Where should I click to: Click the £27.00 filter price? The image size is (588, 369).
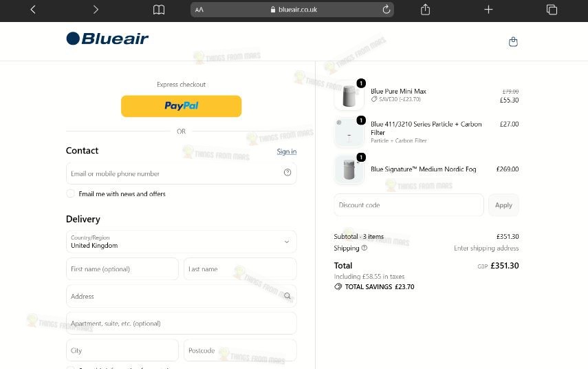(509, 124)
